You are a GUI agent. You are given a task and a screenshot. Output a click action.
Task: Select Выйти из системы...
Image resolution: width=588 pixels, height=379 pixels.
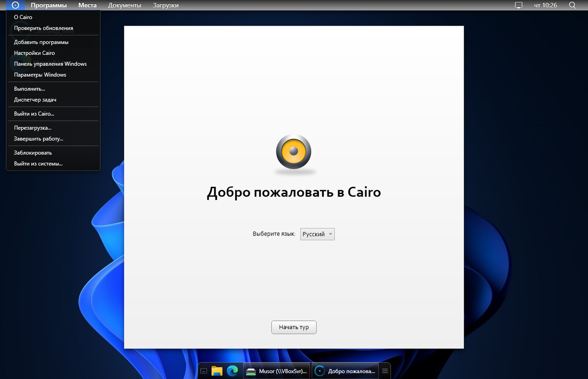point(53,163)
